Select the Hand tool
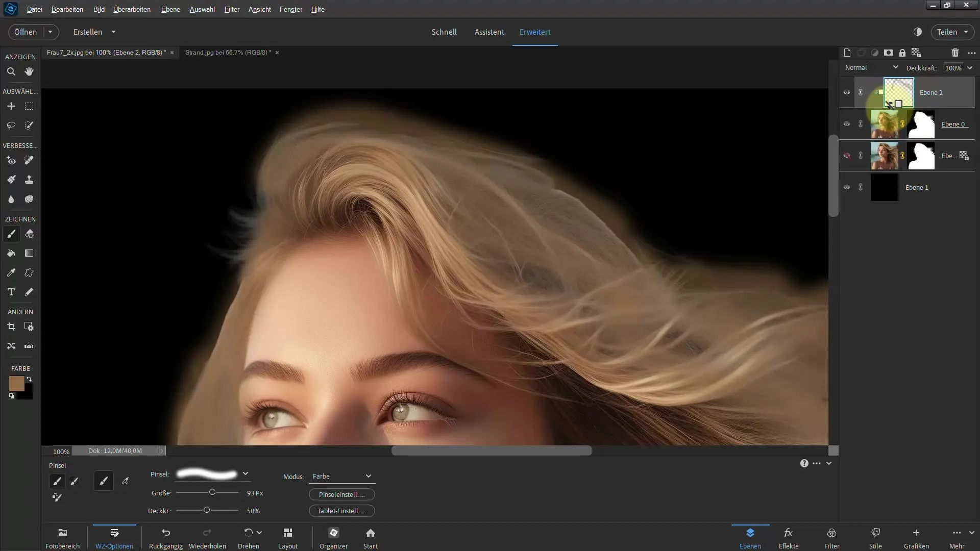980x551 pixels. 29,72
